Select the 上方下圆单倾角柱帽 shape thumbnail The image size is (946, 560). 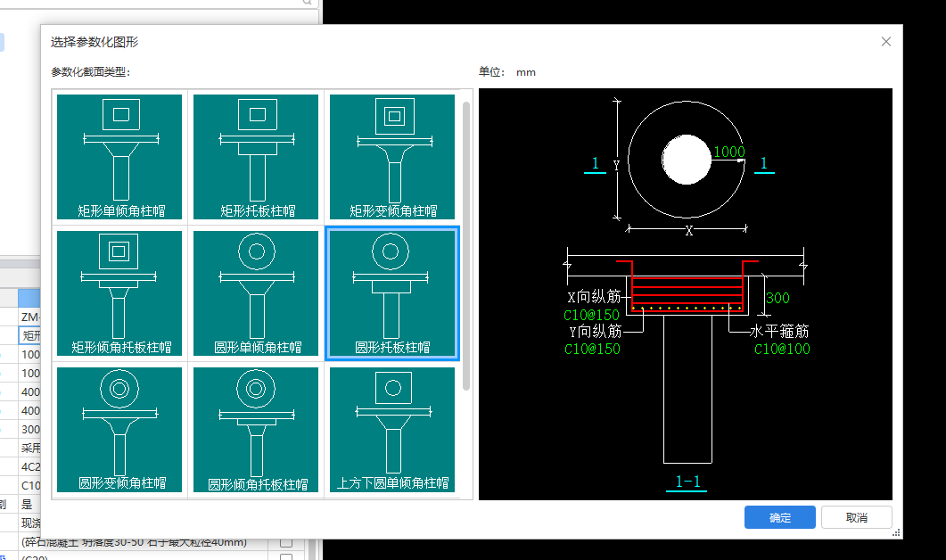pos(392,430)
